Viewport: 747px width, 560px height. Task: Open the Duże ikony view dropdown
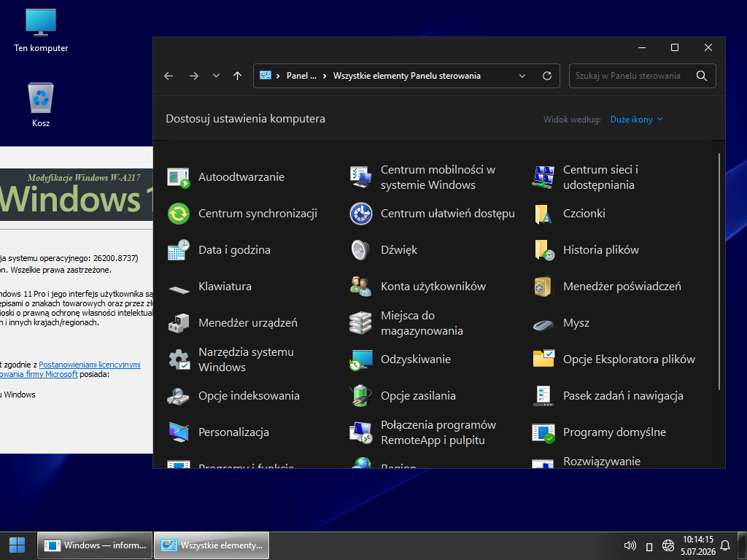636,120
